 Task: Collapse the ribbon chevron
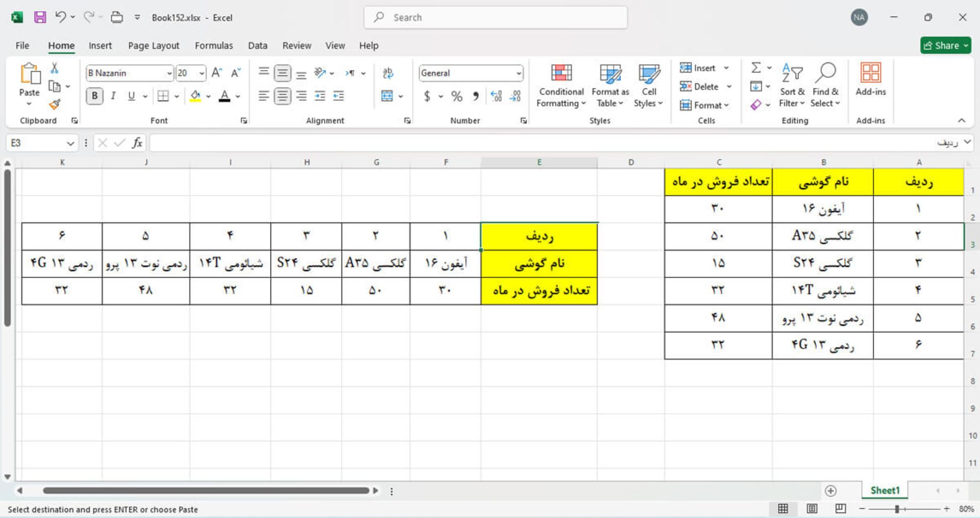(x=962, y=121)
